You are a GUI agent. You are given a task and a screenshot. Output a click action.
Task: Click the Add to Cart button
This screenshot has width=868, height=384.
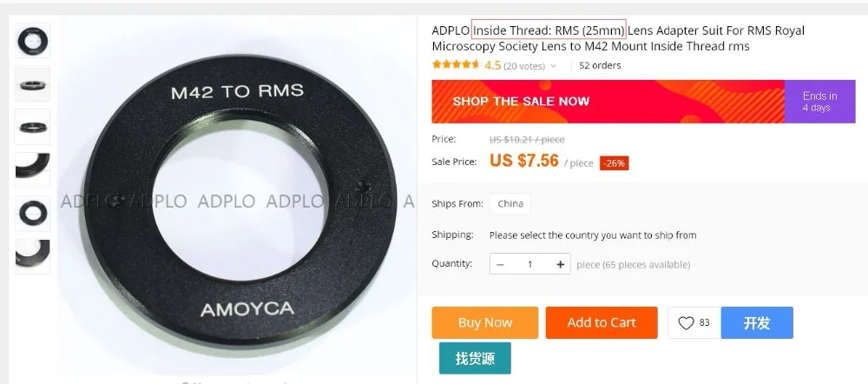602,322
